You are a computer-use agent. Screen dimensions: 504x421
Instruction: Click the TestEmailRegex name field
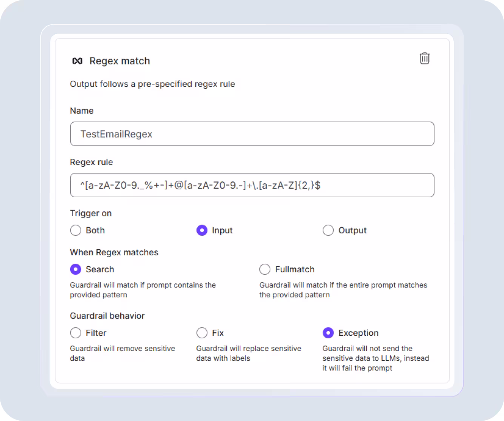pos(252,134)
